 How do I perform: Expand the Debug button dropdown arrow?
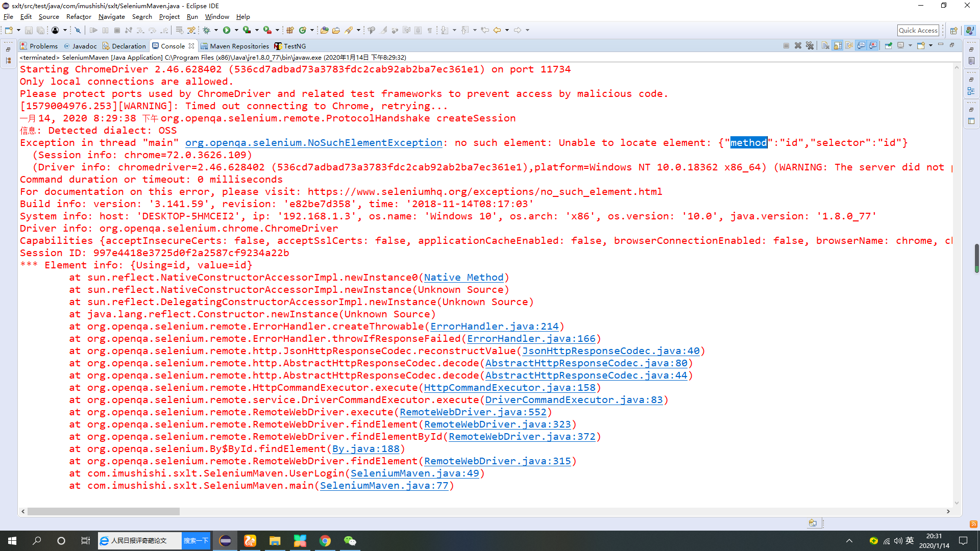tap(216, 30)
